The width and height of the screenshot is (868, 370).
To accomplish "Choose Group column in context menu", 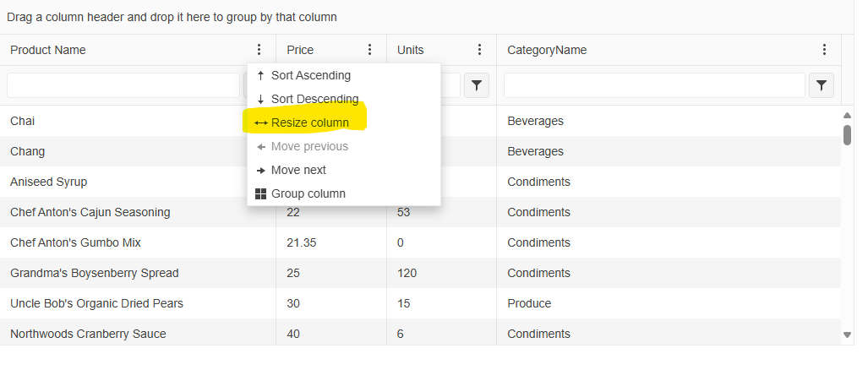I will pyautogui.click(x=308, y=194).
